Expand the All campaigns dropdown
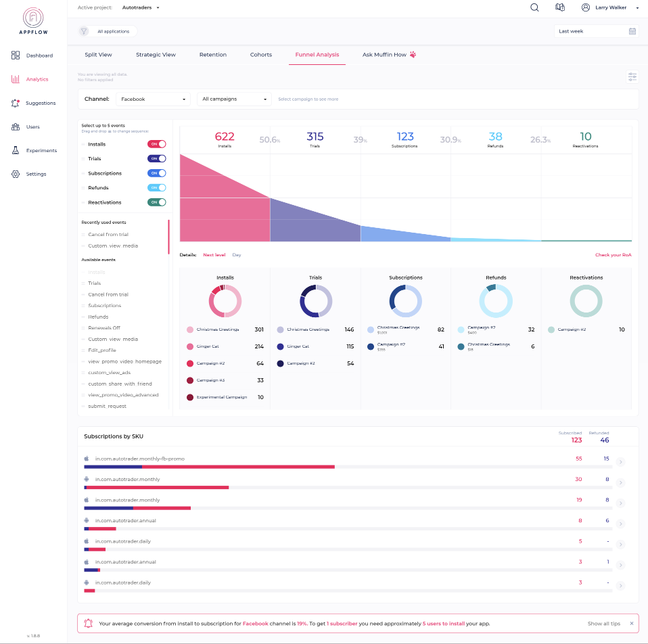Viewport: 648px width, 644px height. coord(234,99)
